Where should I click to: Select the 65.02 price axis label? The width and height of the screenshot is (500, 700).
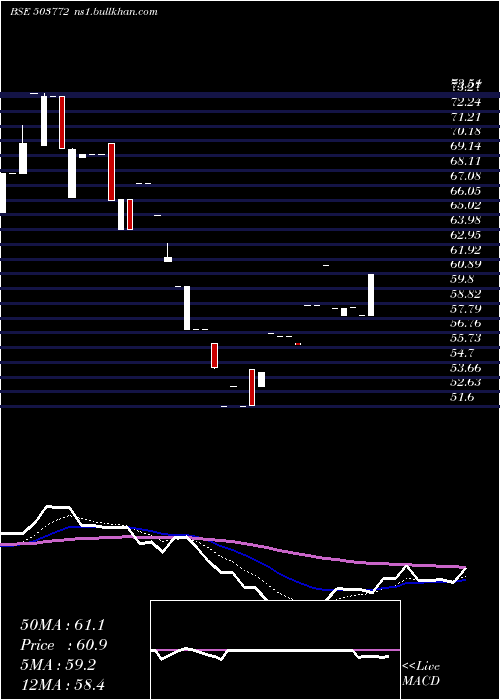pyautogui.click(x=466, y=205)
